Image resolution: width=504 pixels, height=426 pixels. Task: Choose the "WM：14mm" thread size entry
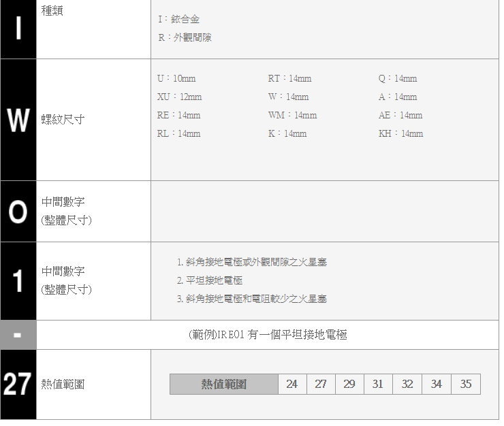(x=293, y=115)
